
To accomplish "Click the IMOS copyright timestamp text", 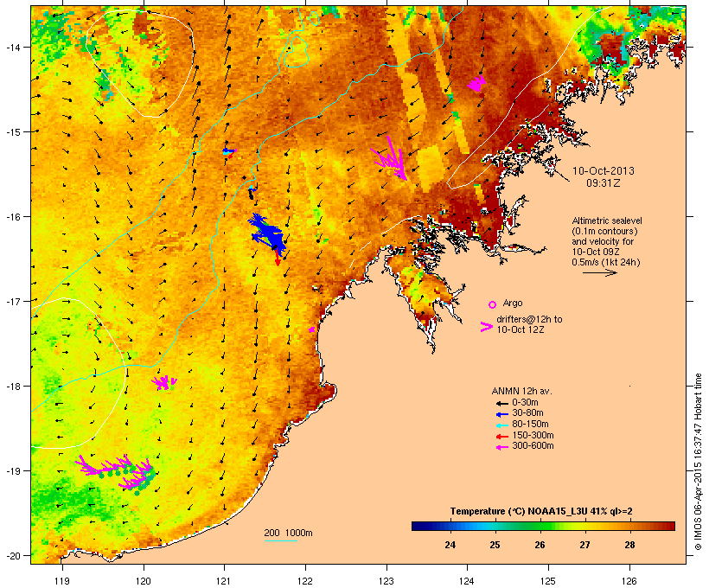I will pyautogui.click(x=698, y=462).
